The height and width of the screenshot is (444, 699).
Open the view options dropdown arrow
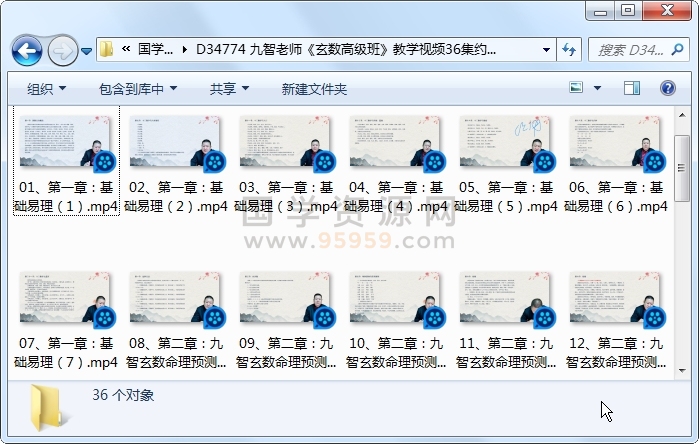click(x=597, y=88)
